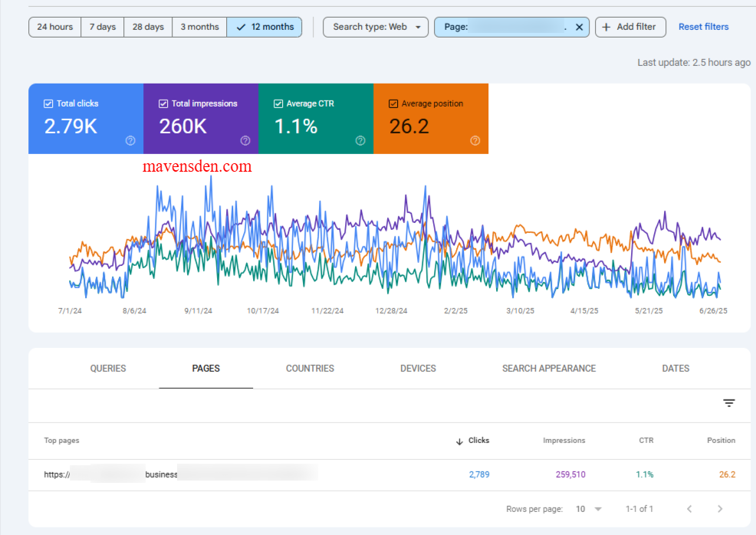
Task: Select the 7 days date range
Action: [102, 27]
